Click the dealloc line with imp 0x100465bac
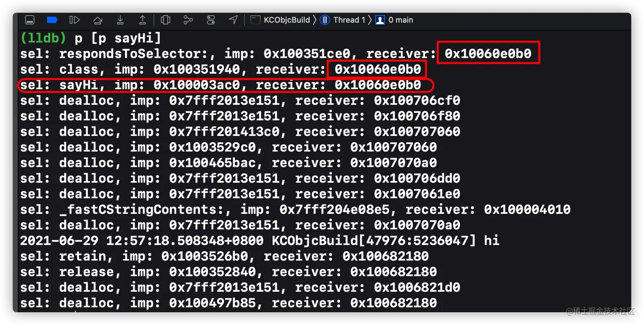The image size is (644, 325). click(228, 163)
